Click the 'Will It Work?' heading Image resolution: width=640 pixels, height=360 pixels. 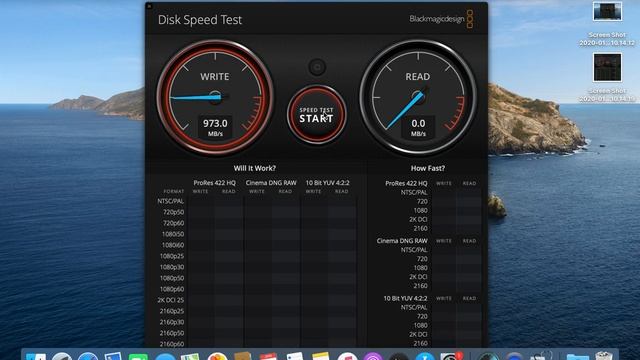[255, 168]
